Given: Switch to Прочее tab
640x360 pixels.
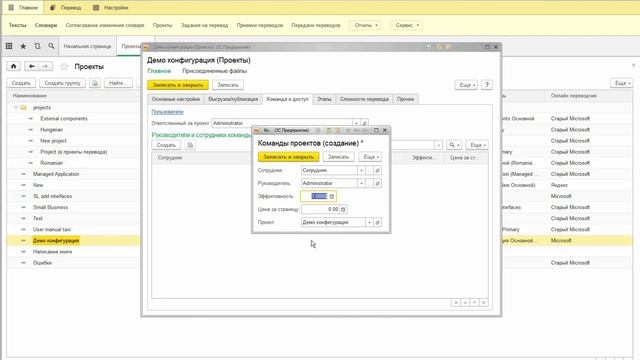Looking at the screenshot, I should click(x=405, y=99).
